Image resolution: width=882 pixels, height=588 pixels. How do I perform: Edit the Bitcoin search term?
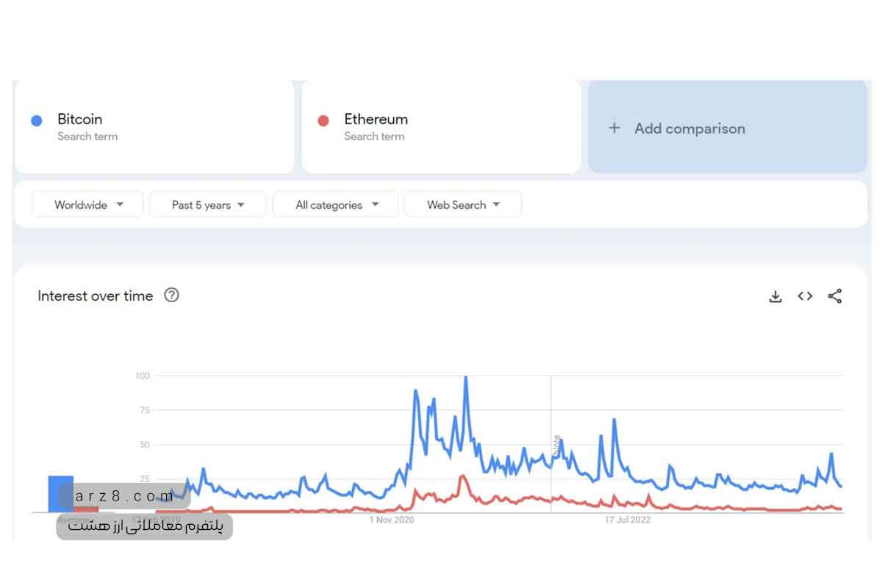pos(80,119)
